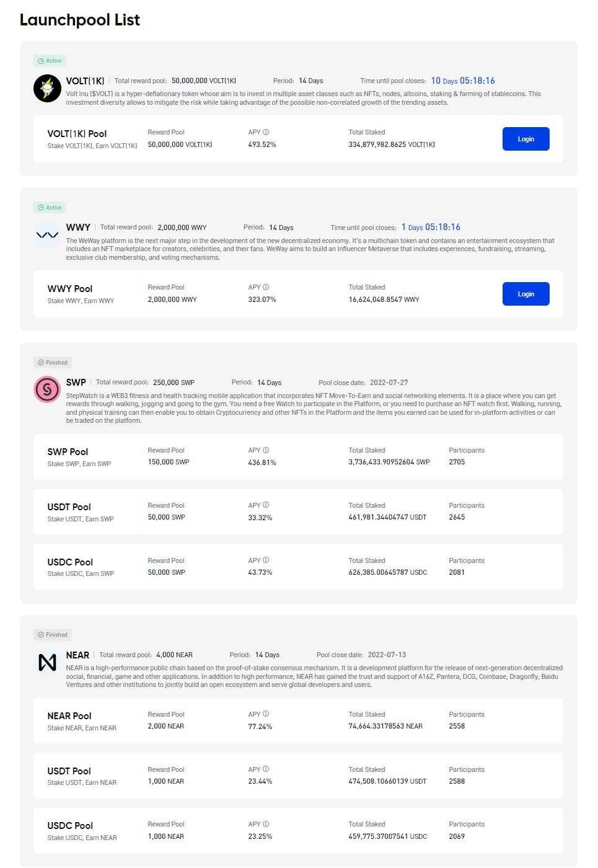The image size is (598, 868).
Task: Click the Finished badge above NEAR
Action: pos(53,635)
